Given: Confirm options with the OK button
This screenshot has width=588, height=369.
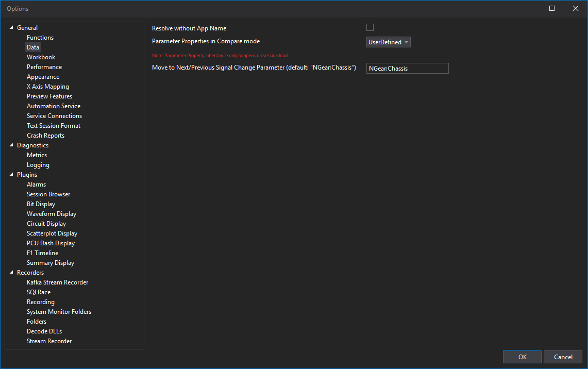Looking at the screenshot, I should point(522,357).
